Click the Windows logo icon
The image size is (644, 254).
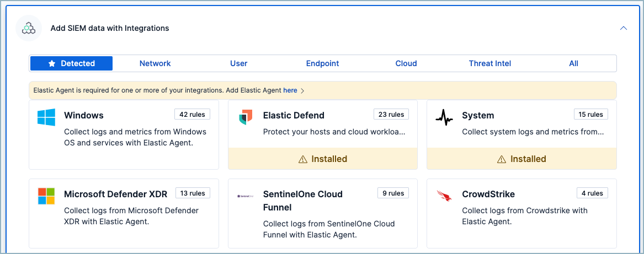pos(46,117)
